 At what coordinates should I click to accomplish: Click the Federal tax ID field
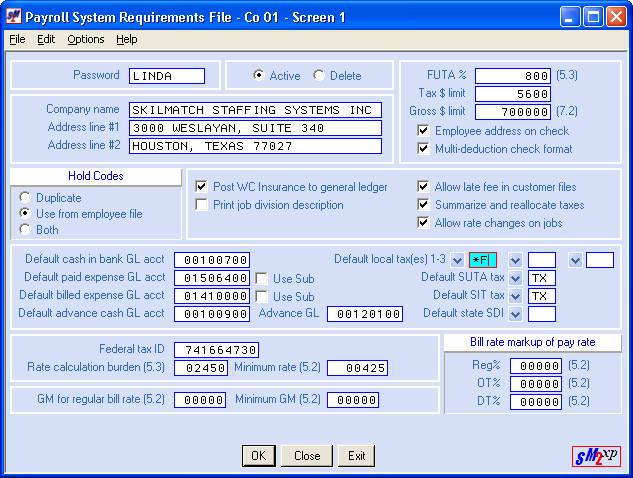click(216, 350)
